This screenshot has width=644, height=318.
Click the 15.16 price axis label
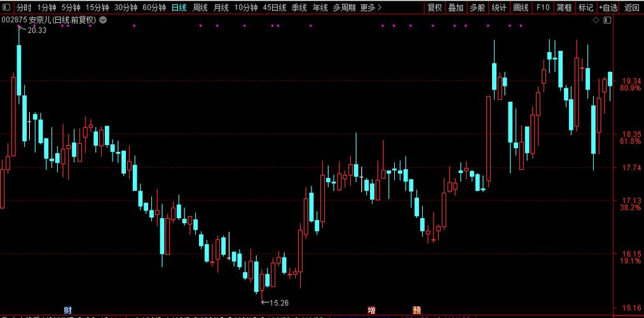tap(631, 307)
